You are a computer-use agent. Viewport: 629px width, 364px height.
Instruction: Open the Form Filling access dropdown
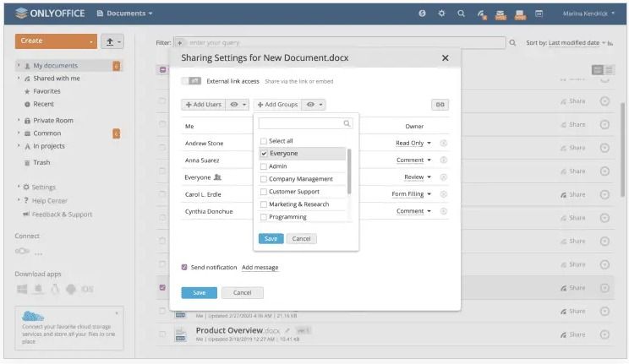411,194
